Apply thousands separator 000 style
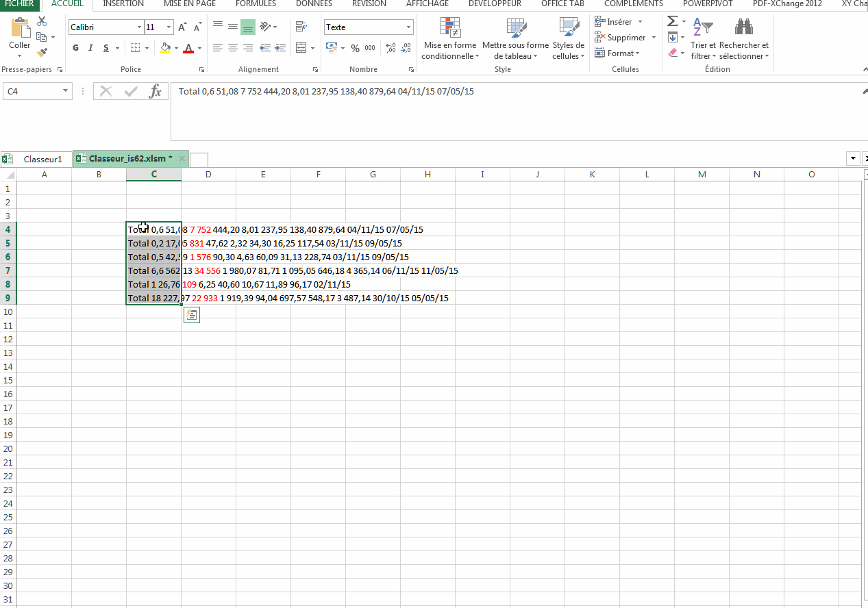Screen dimensions: 868x608 (x=370, y=48)
